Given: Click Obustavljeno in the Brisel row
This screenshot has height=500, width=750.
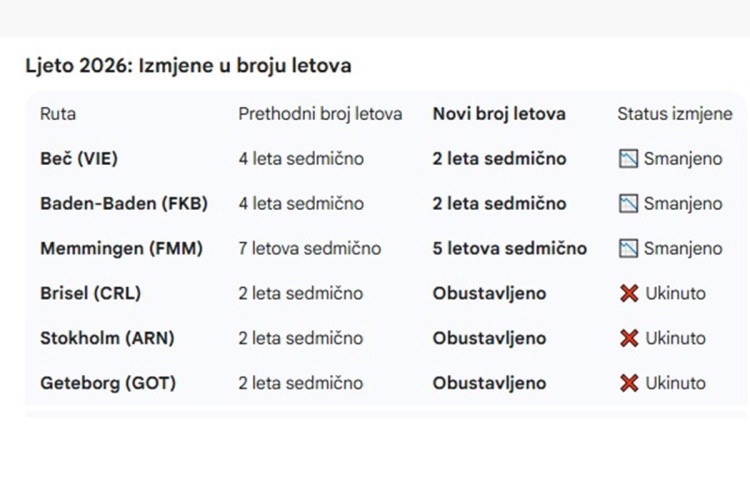Looking at the screenshot, I should point(489,294).
